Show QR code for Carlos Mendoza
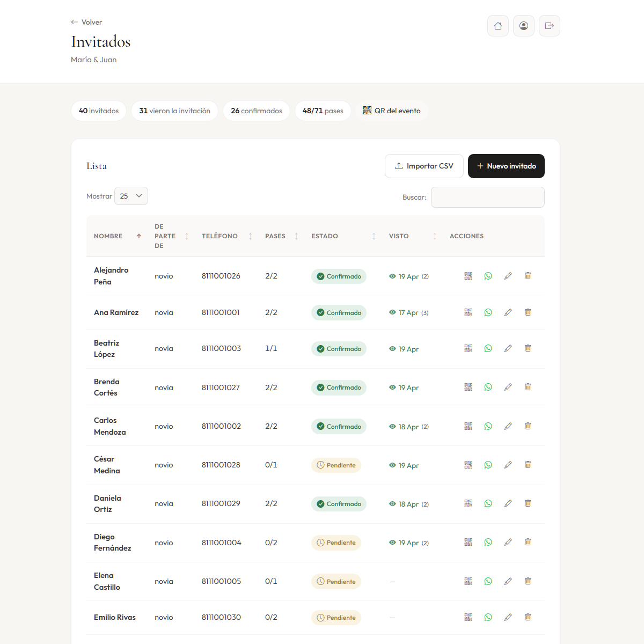The width and height of the screenshot is (644, 644). 469,426
